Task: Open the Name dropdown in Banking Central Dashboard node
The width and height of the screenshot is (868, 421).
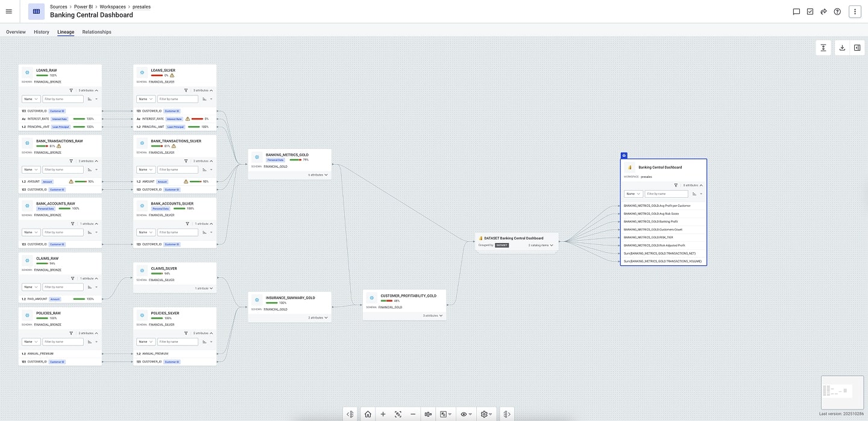Action: click(633, 194)
